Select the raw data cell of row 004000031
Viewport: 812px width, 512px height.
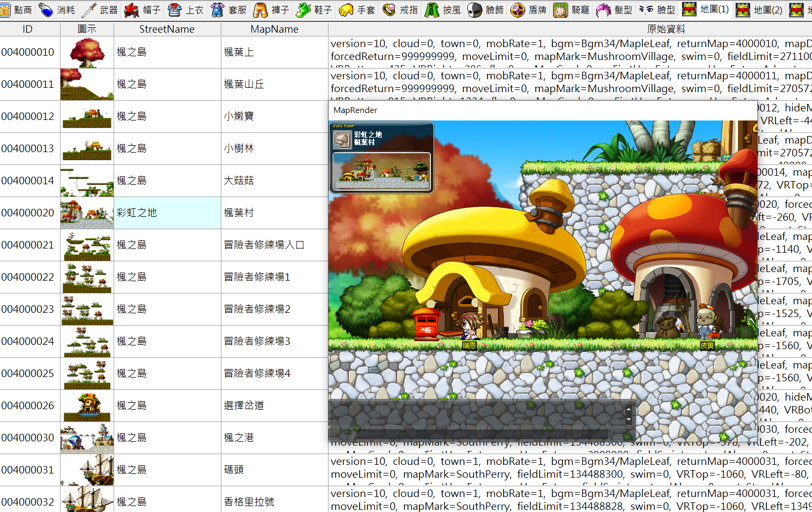pos(570,470)
